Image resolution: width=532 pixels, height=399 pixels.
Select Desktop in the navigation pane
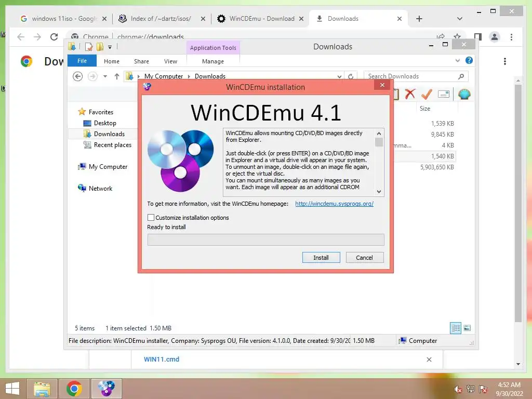pyautogui.click(x=105, y=123)
